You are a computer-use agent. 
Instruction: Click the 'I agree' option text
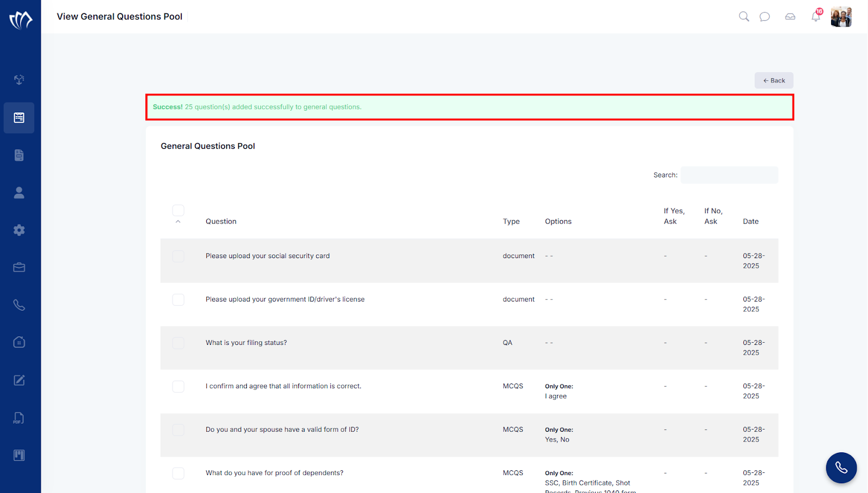[556, 396]
